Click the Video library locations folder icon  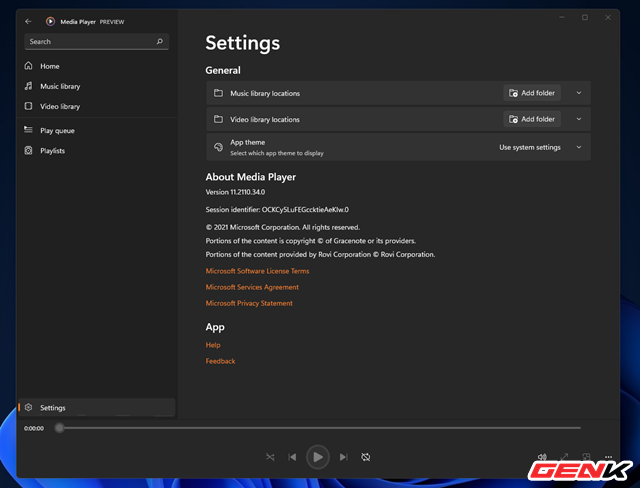pos(218,119)
